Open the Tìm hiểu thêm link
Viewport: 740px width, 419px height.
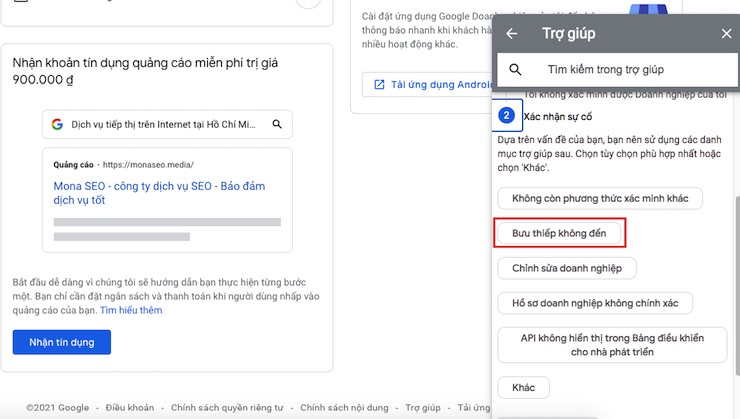click(x=131, y=310)
